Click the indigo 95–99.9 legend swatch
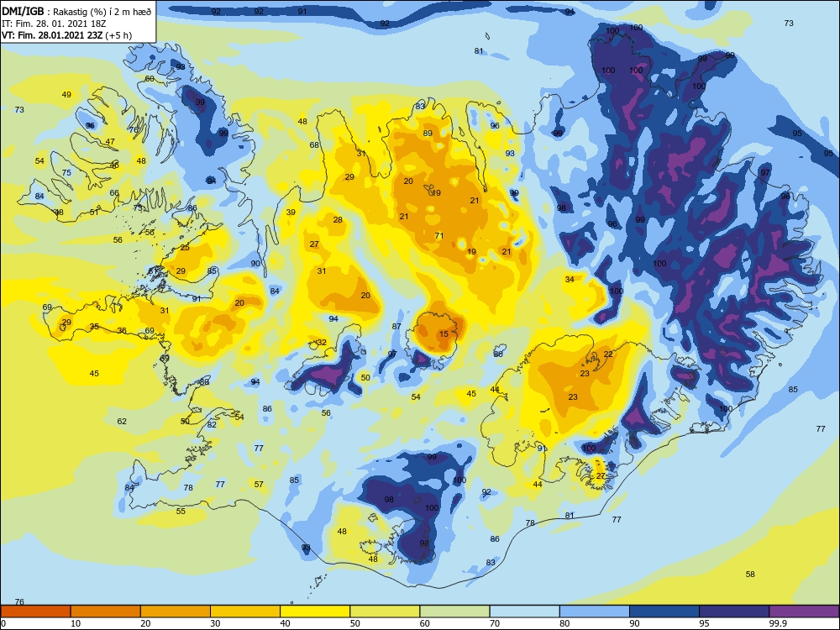The width and height of the screenshot is (840, 630). tap(734, 612)
